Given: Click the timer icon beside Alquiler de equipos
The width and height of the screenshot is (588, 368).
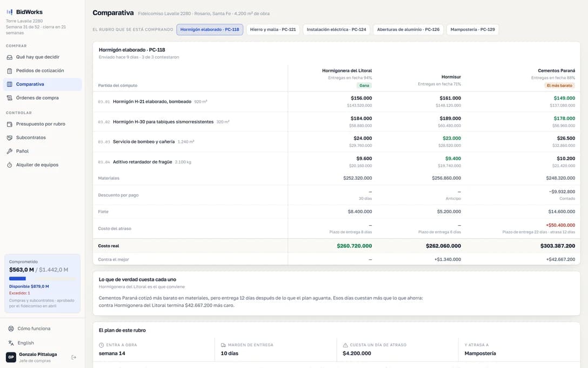Looking at the screenshot, I should pos(10,165).
